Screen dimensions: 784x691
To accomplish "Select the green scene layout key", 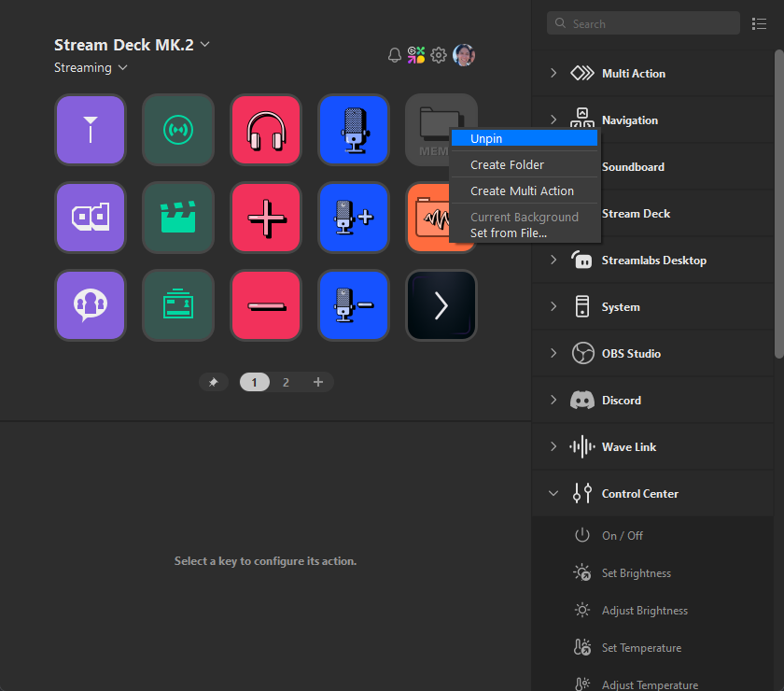I will tap(178, 305).
